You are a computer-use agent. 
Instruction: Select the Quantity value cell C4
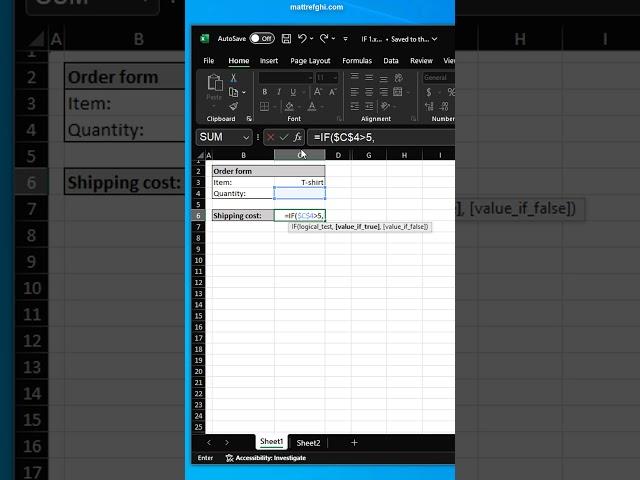[300, 193]
